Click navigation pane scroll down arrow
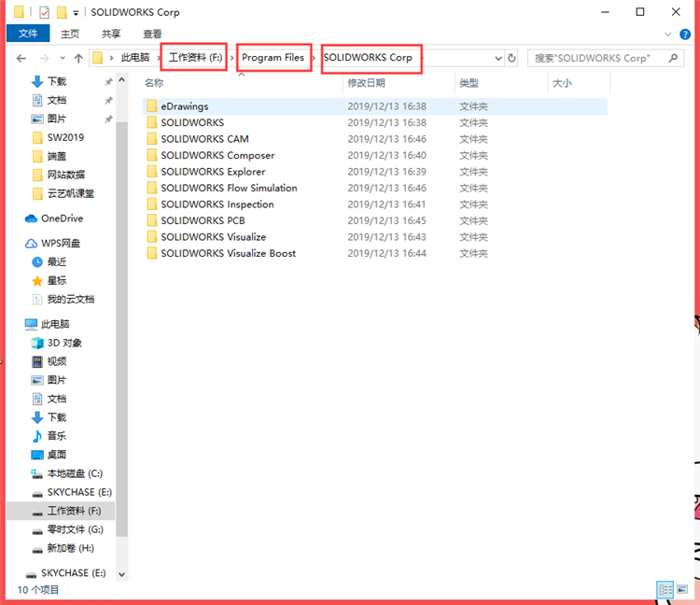700x605 pixels. coord(122,574)
